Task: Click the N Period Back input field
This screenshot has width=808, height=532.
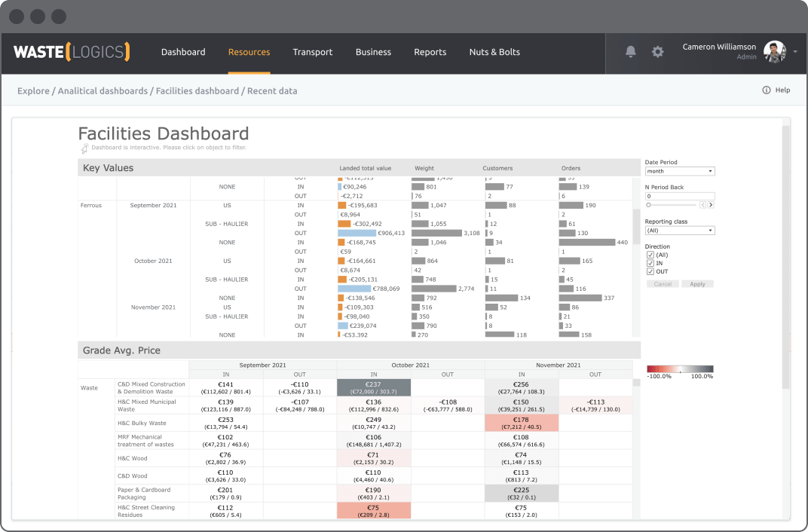Action: [680, 196]
